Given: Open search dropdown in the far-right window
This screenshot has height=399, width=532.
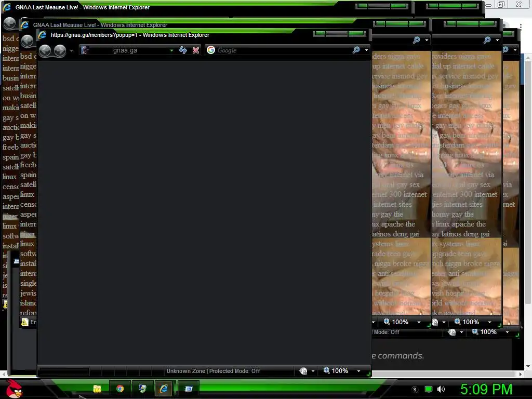Looking at the screenshot, I should click(497, 40).
